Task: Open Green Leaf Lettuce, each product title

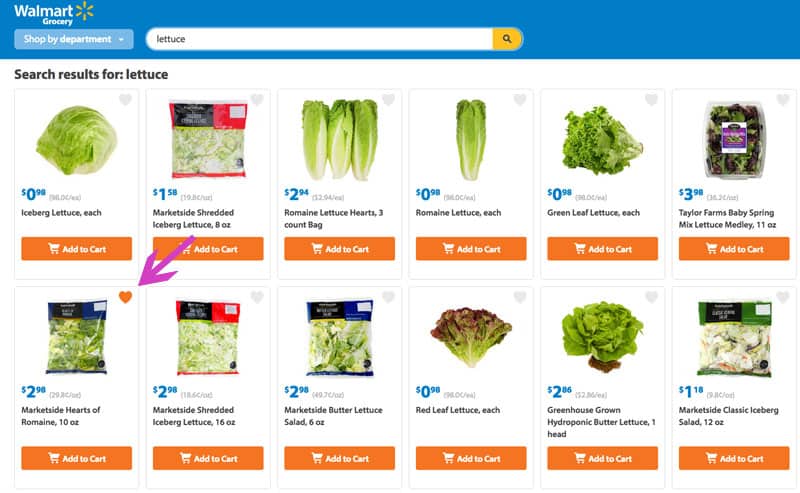Action: (593, 213)
